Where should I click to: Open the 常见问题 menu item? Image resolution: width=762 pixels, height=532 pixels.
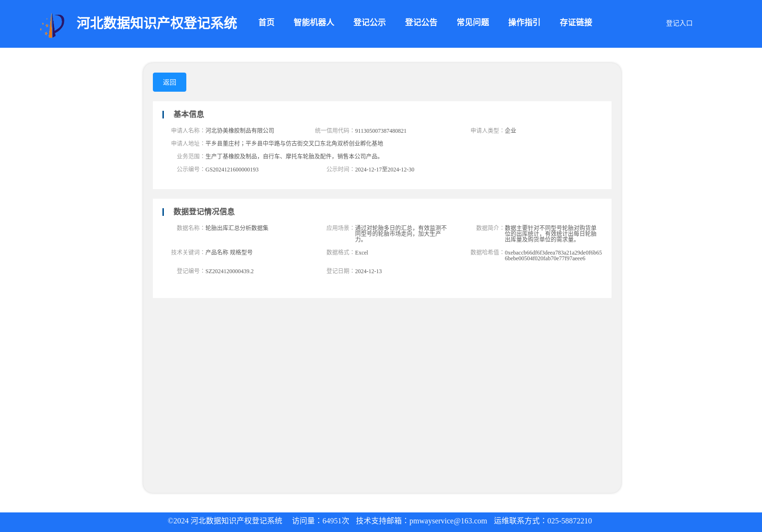[x=472, y=22]
